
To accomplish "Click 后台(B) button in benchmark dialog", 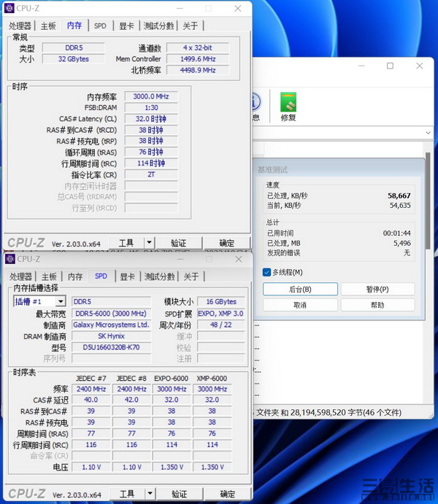I will pyautogui.click(x=300, y=289).
